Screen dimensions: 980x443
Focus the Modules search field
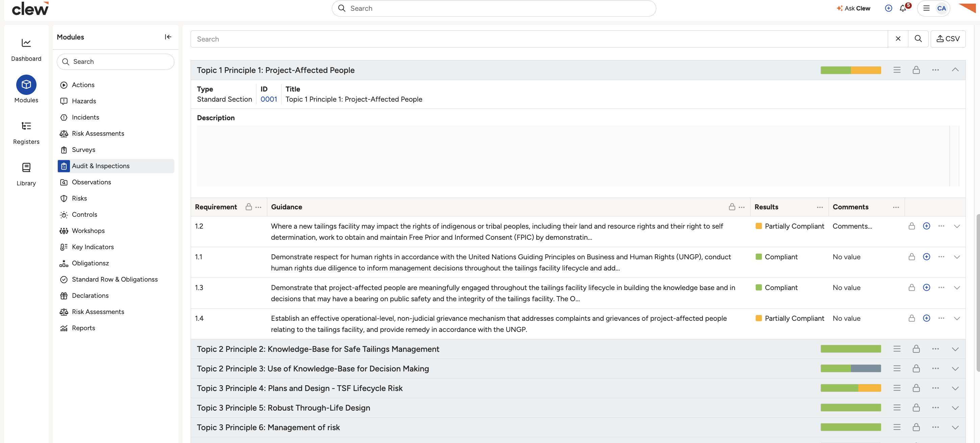116,61
